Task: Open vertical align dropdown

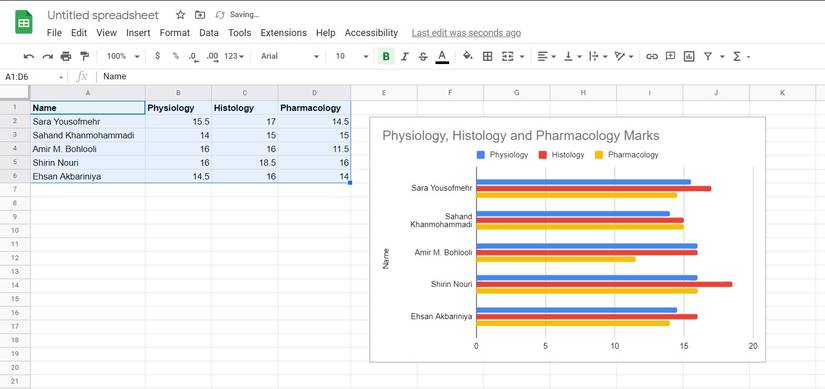Action: pyautogui.click(x=572, y=56)
